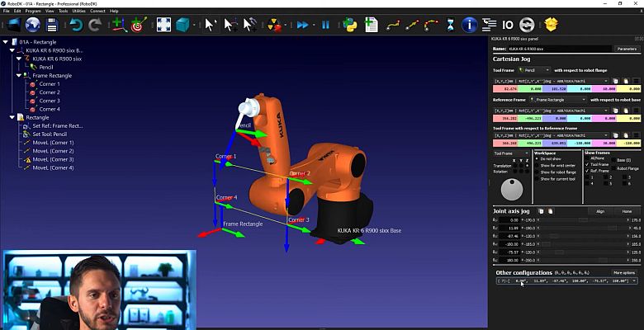The height and width of the screenshot is (330, 644).
Task: Select the isometric view cube icon
Action: [182, 25]
